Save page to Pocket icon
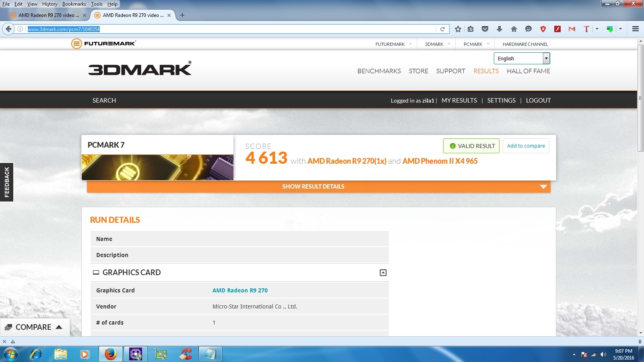644x362 pixels. click(485, 29)
